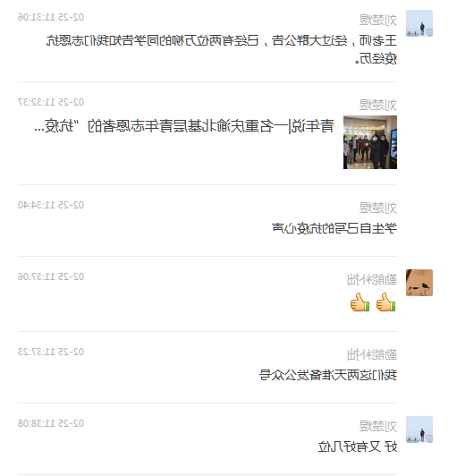Screen dimensions: 457x476
Task: Click the timestamp 02-25 11:32:37
Action: tap(51, 102)
